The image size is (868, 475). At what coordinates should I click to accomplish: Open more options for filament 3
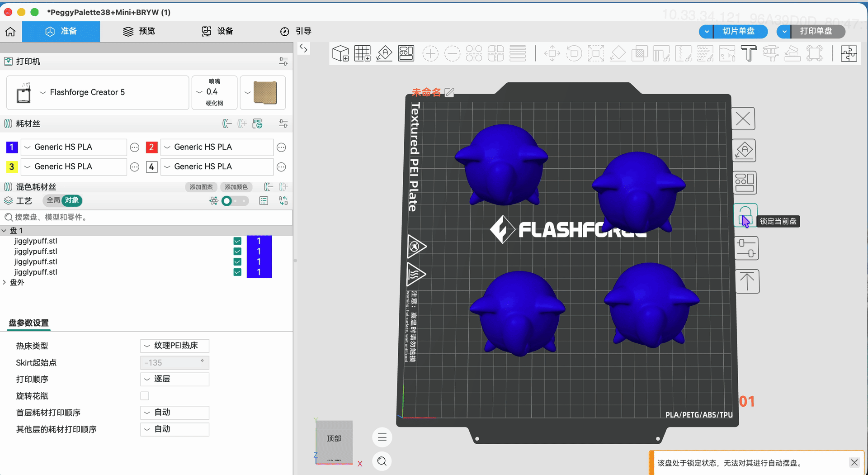(x=135, y=167)
